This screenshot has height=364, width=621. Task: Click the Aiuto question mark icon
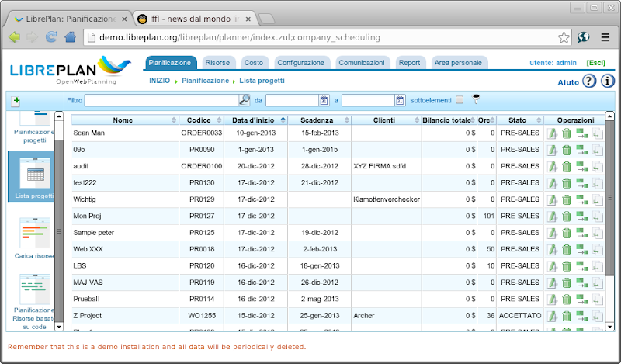coord(589,81)
